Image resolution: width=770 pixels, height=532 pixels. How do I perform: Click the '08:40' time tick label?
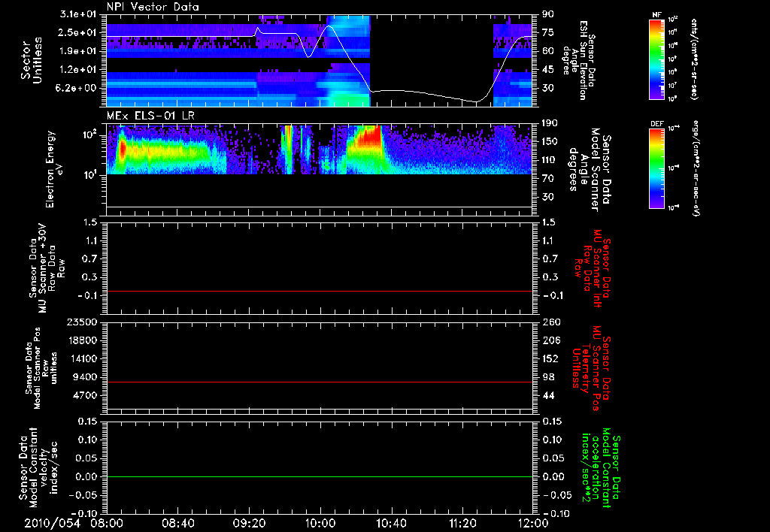(177, 523)
